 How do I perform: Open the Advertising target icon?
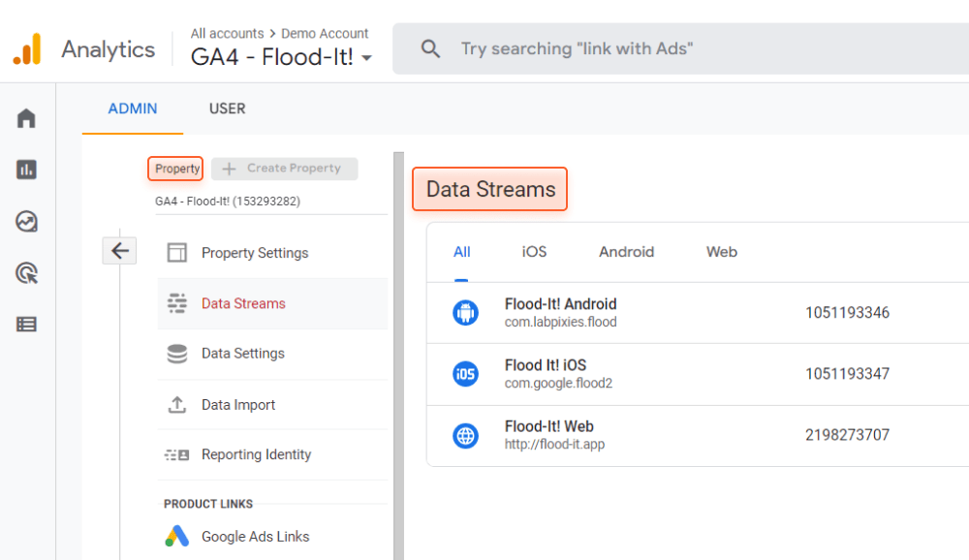(26, 272)
